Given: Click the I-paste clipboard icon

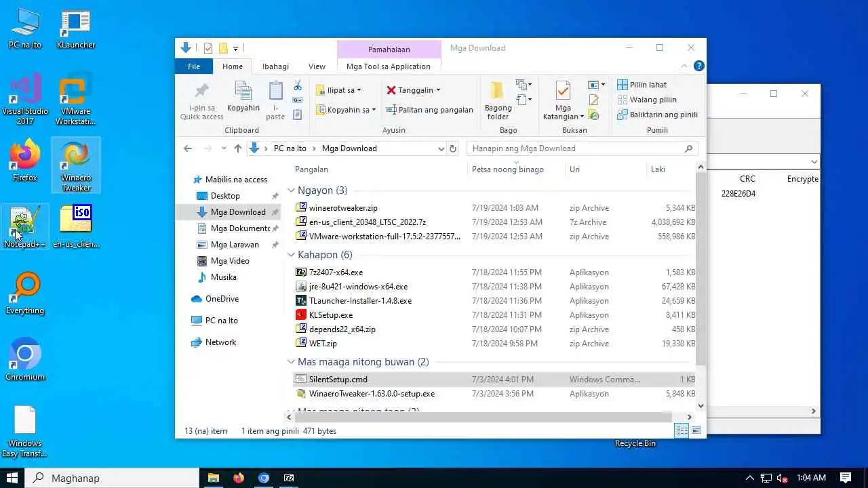Looking at the screenshot, I should [x=275, y=91].
